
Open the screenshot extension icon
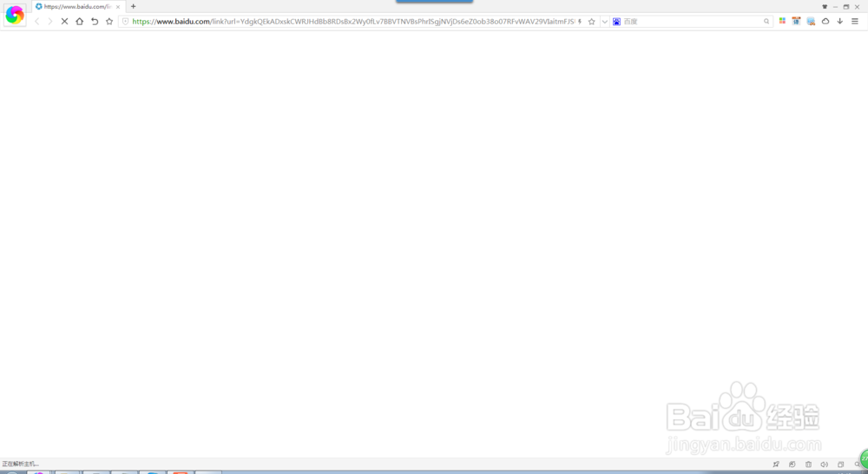click(811, 21)
